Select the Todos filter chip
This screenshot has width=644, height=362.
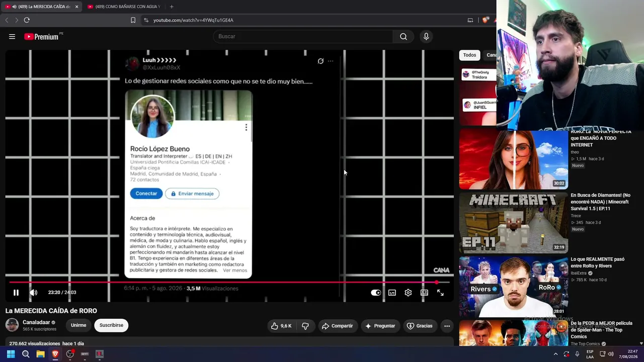tap(469, 55)
